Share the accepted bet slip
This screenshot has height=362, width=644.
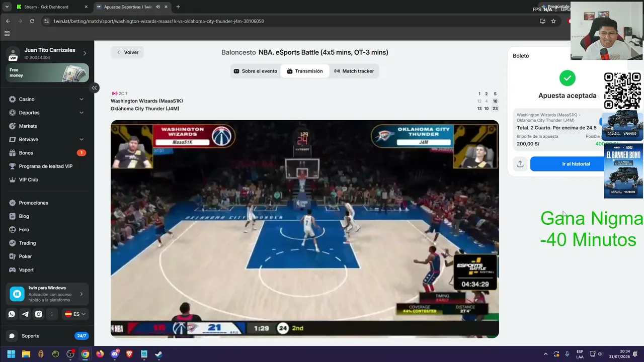pos(520,164)
